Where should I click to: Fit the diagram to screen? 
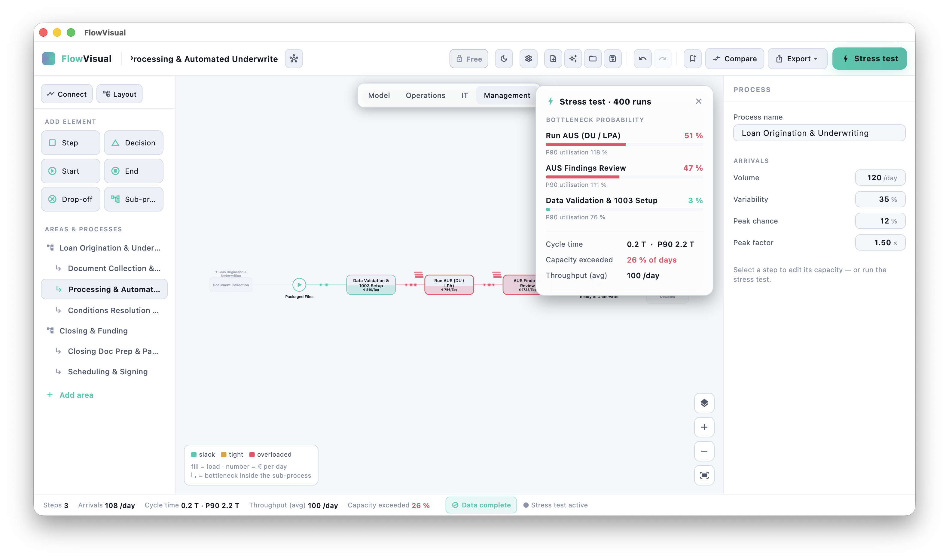(x=704, y=475)
